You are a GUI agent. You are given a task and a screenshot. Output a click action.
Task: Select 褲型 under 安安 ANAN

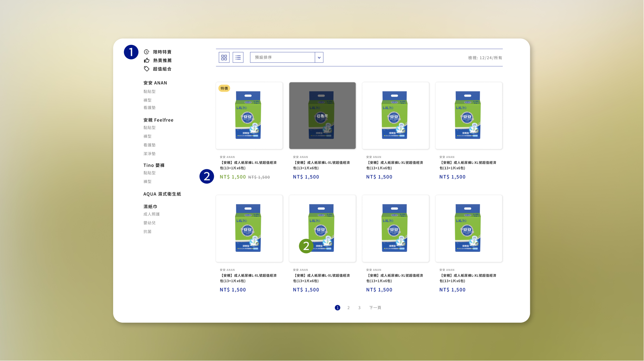coord(148,100)
